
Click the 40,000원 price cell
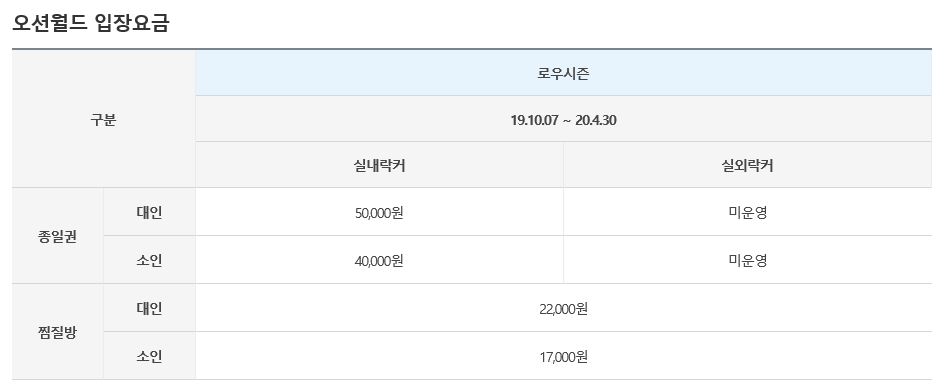pos(379,260)
